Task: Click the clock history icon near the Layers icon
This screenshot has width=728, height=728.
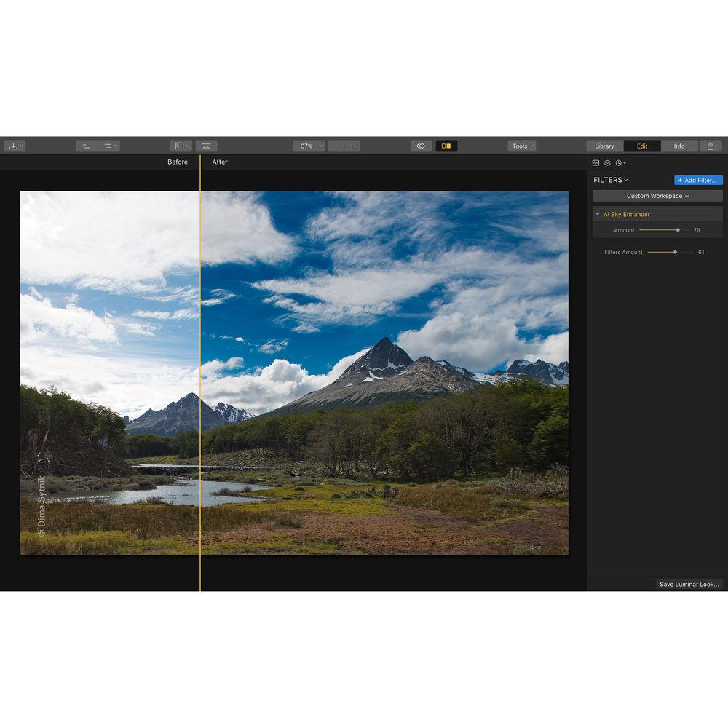Action: click(x=619, y=162)
